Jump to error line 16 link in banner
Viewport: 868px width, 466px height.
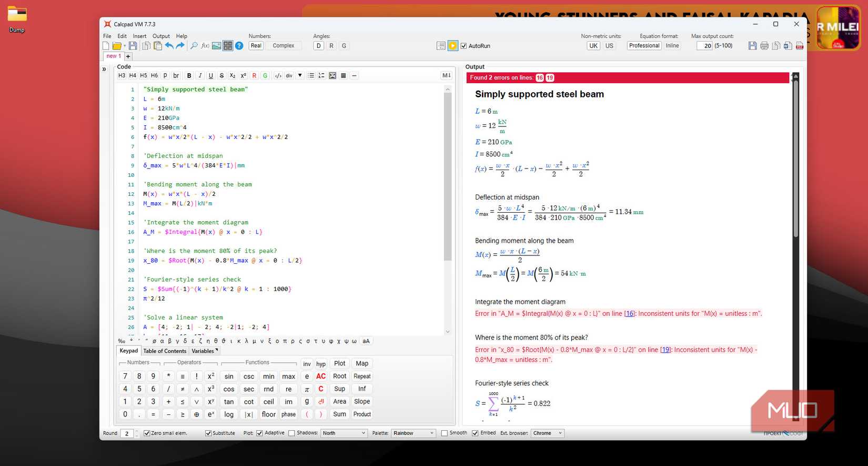540,78
